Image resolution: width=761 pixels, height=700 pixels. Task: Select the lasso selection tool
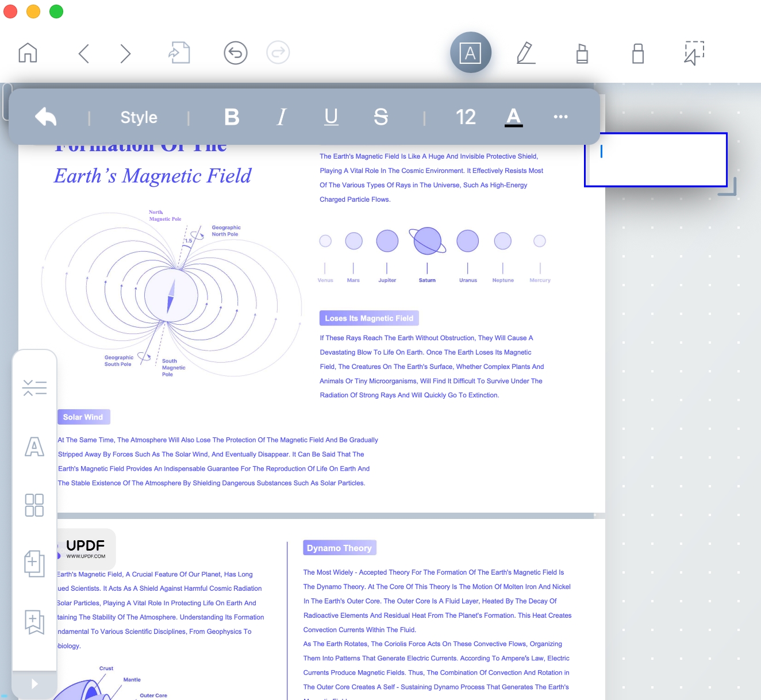(694, 53)
